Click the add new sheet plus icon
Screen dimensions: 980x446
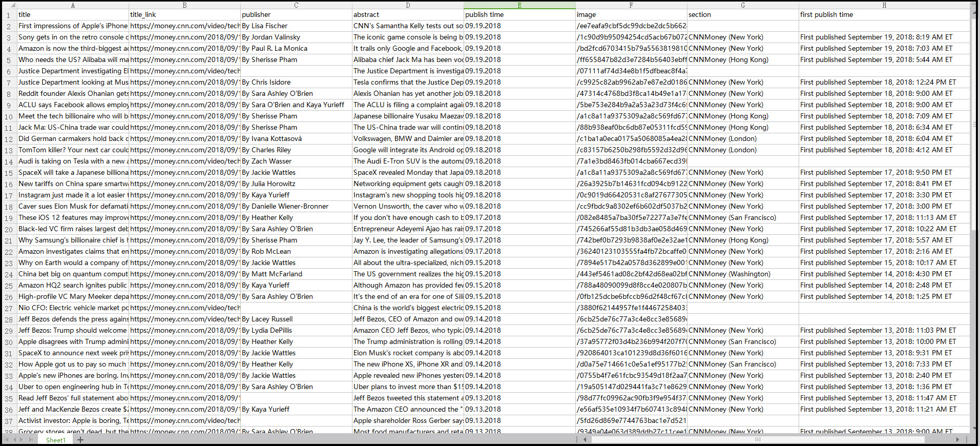[x=80, y=440]
